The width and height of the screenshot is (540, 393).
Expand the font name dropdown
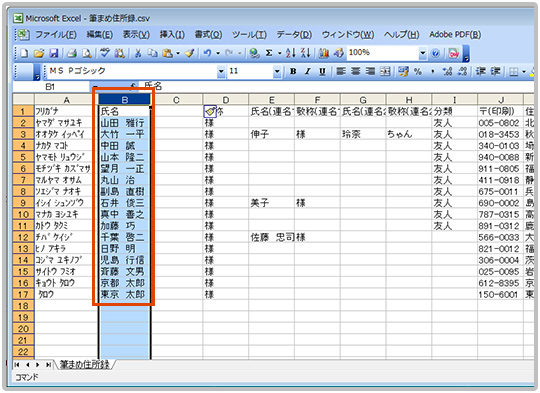(221, 72)
